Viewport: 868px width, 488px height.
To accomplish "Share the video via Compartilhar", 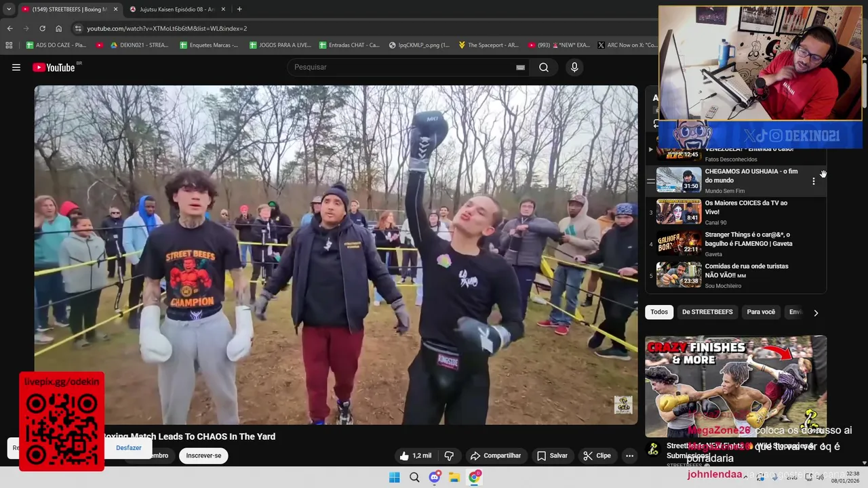I will (496, 455).
